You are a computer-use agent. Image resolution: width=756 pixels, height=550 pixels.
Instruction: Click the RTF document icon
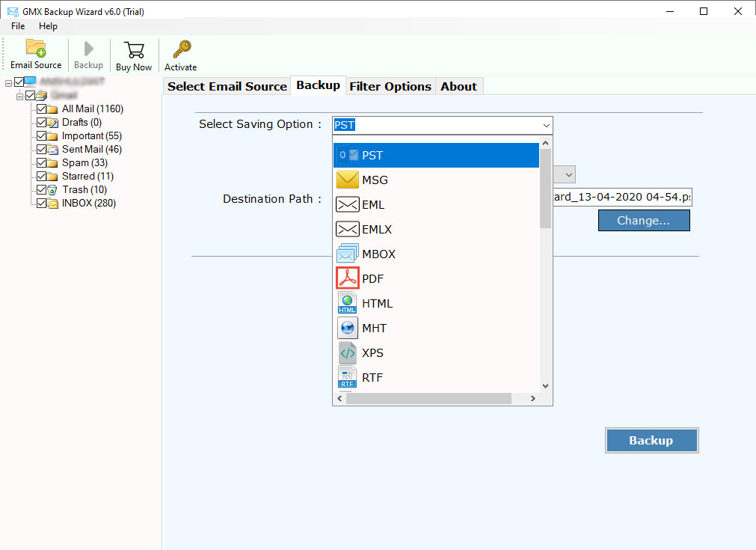click(348, 377)
